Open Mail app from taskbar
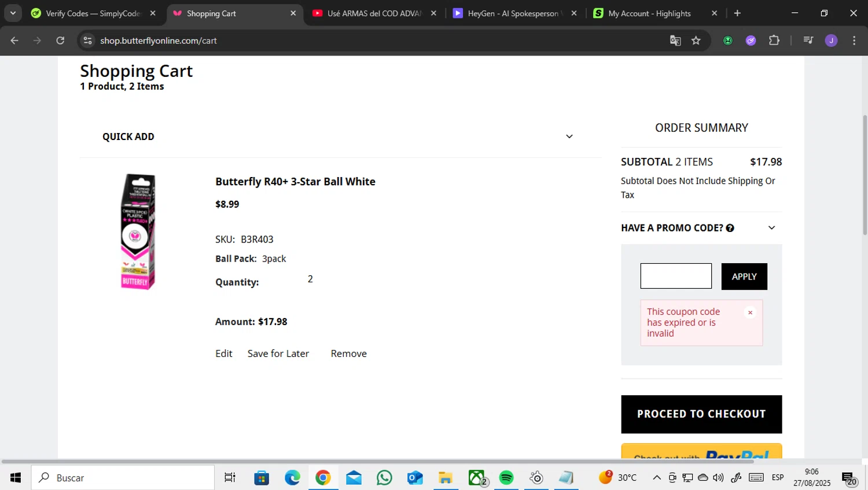Viewport: 868px width, 490px height. [x=354, y=478]
